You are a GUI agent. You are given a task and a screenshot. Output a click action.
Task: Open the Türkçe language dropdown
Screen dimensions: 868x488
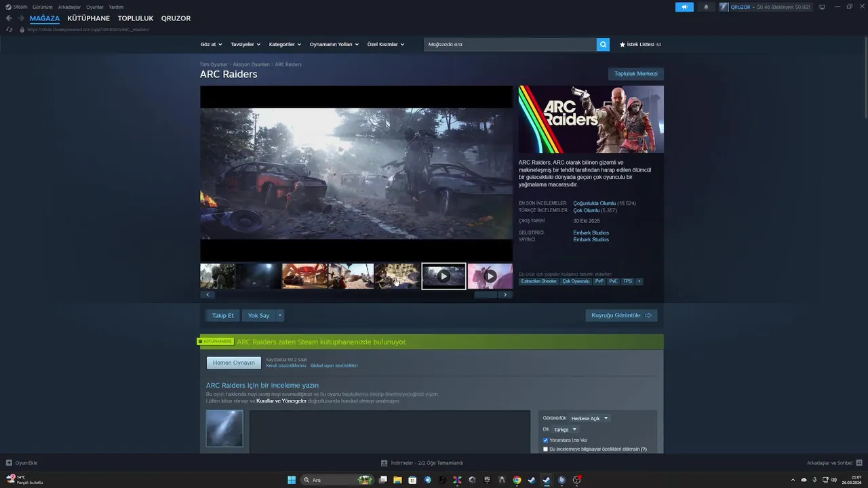coord(564,429)
